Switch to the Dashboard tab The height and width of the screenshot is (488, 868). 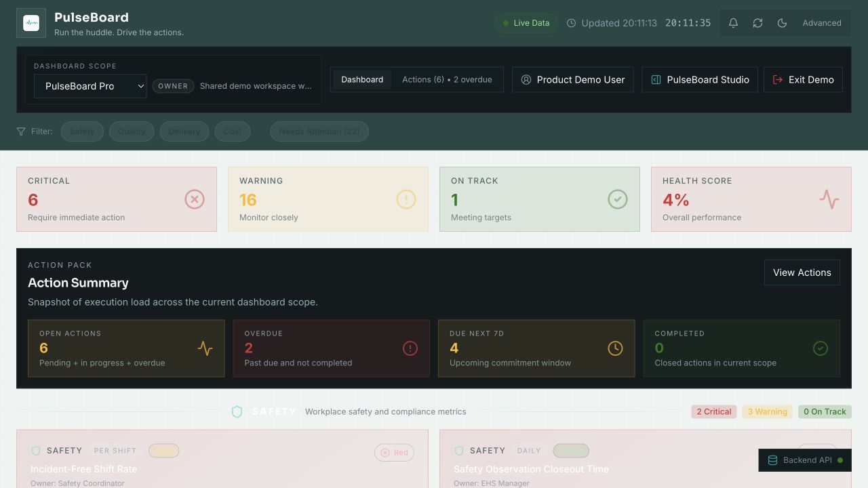tap(362, 79)
